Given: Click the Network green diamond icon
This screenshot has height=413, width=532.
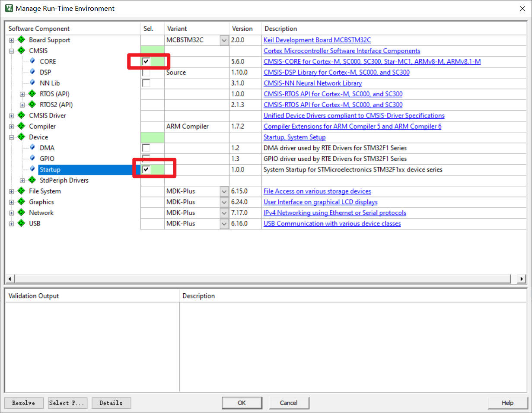Looking at the screenshot, I should click(x=21, y=213).
